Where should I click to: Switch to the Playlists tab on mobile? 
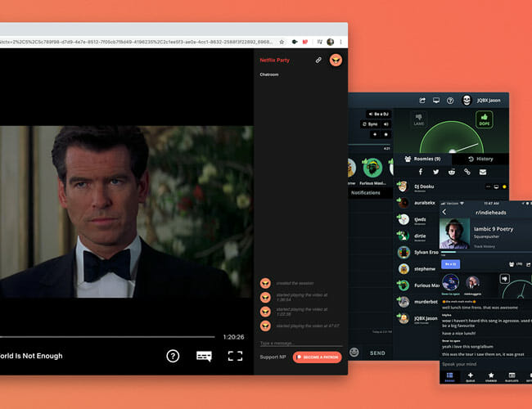click(x=512, y=377)
